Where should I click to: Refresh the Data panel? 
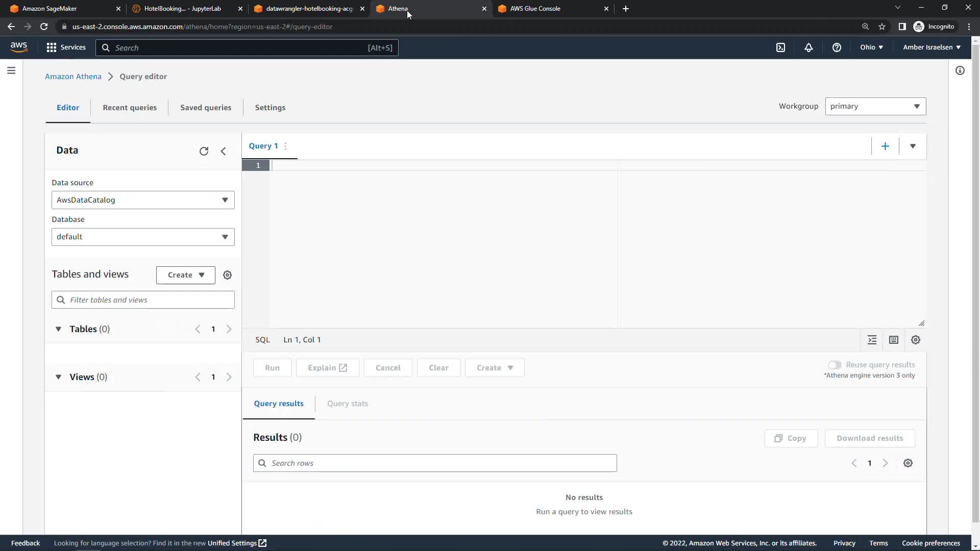pos(204,151)
